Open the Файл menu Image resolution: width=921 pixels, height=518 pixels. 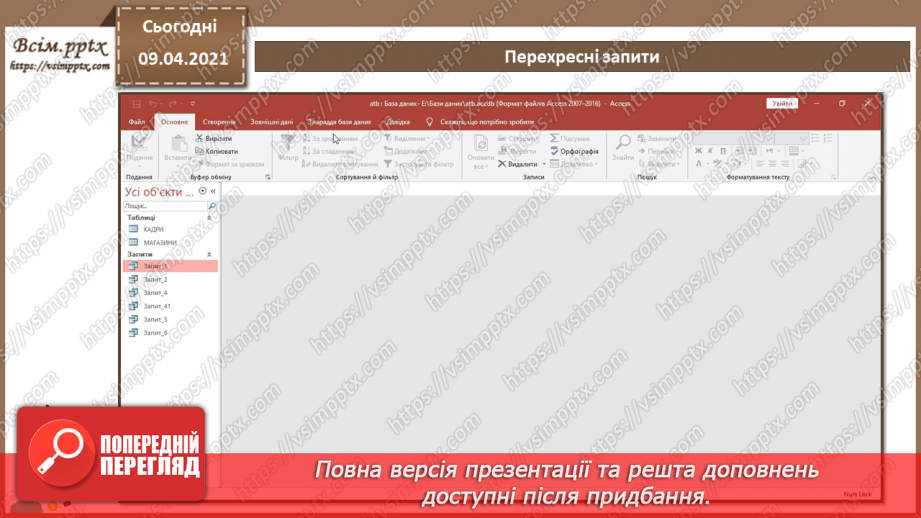137,122
